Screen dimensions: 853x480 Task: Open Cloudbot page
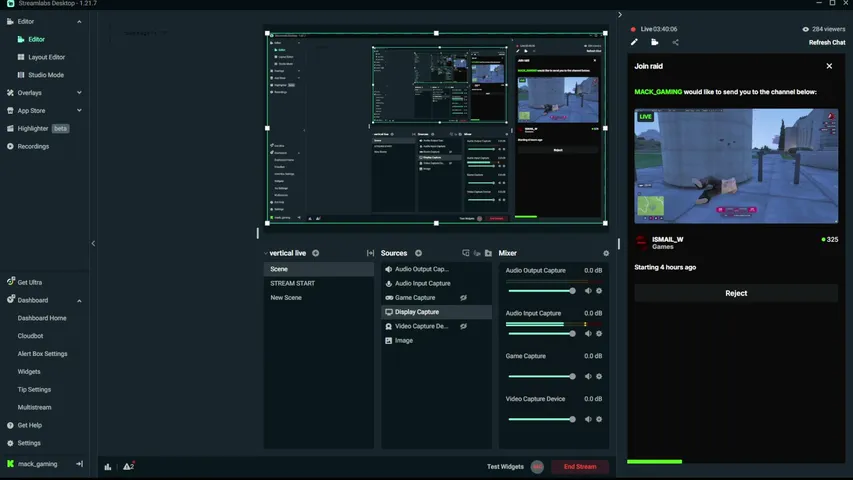coord(30,336)
